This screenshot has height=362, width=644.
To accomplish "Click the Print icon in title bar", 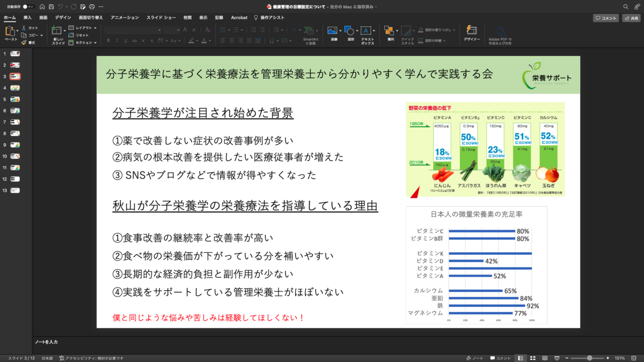I will point(92,6).
